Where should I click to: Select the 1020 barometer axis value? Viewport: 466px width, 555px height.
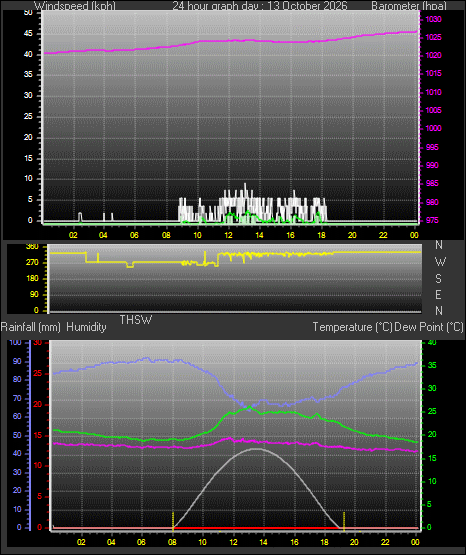pyautogui.click(x=433, y=55)
